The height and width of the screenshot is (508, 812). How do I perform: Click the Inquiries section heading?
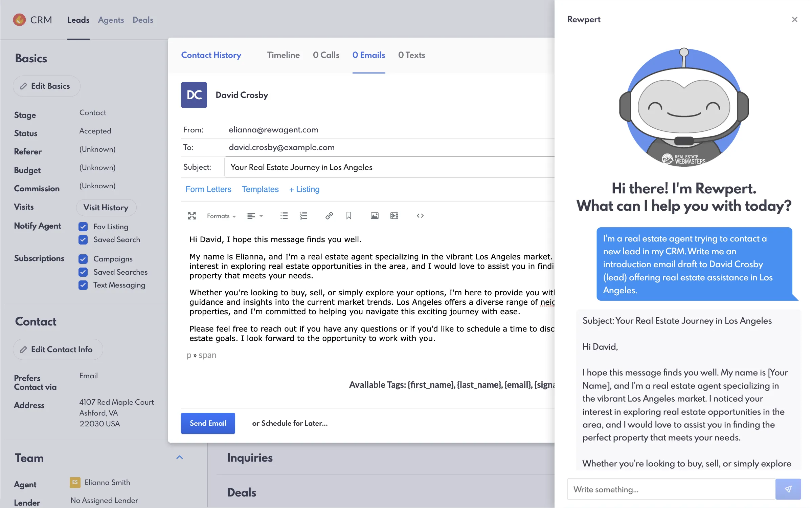pyautogui.click(x=250, y=458)
